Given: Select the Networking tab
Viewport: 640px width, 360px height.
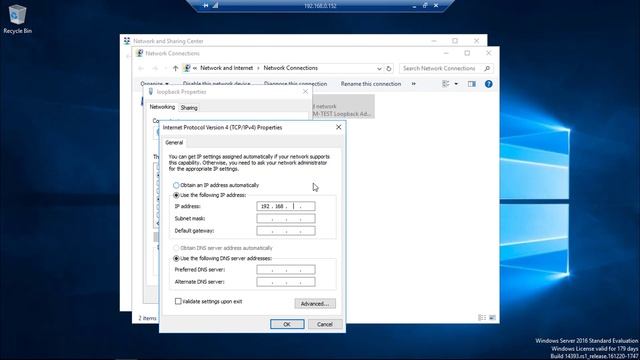Looking at the screenshot, I should [162, 107].
